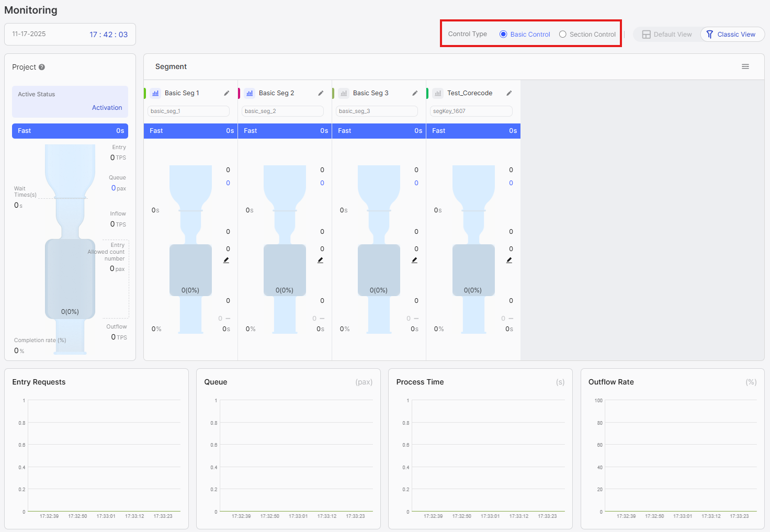770x532 pixels.
Task: Click the pencil edit icon on Test_Corecode
Action: click(x=509, y=93)
